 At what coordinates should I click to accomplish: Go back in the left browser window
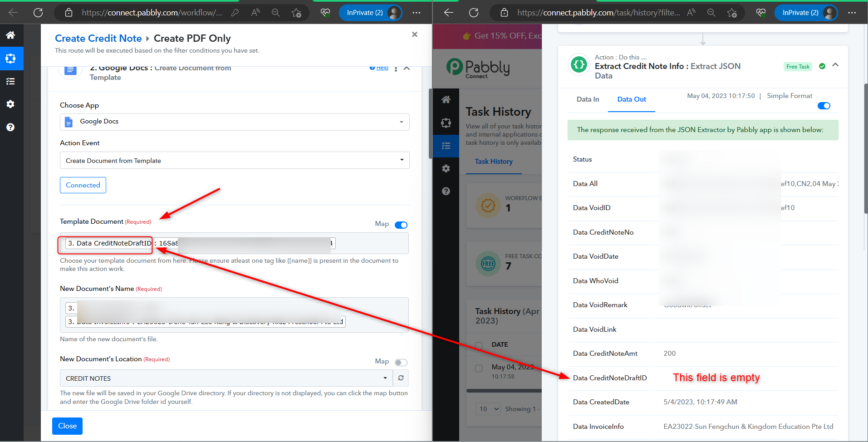[13, 13]
